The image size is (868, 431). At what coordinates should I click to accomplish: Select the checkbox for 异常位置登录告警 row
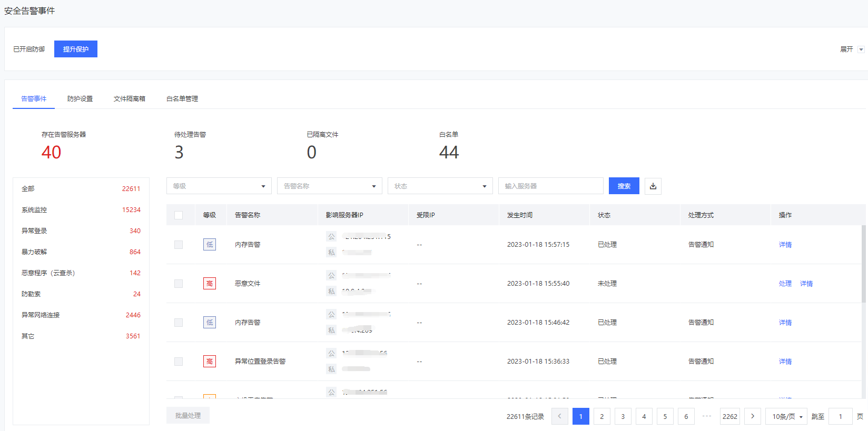click(179, 362)
